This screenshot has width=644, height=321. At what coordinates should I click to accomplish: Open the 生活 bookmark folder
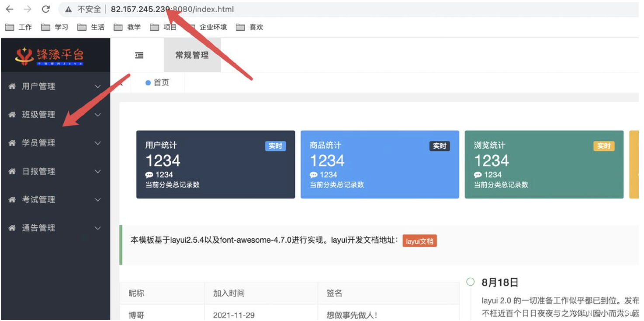coord(91,27)
